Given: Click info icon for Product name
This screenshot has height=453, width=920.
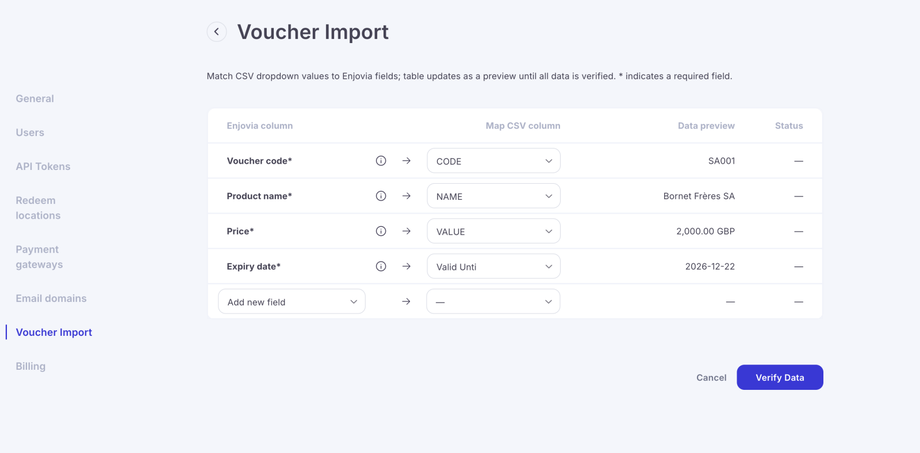Looking at the screenshot, I should point(381,196).
